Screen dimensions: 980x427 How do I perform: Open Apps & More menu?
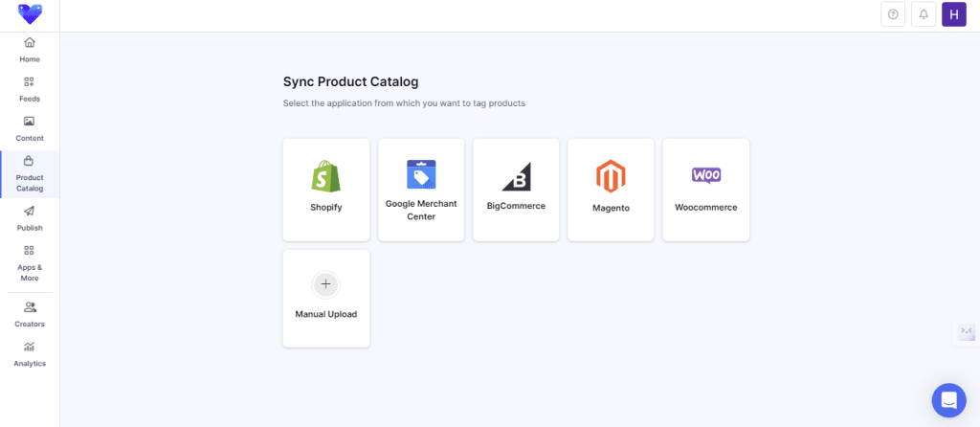[30, 263]
